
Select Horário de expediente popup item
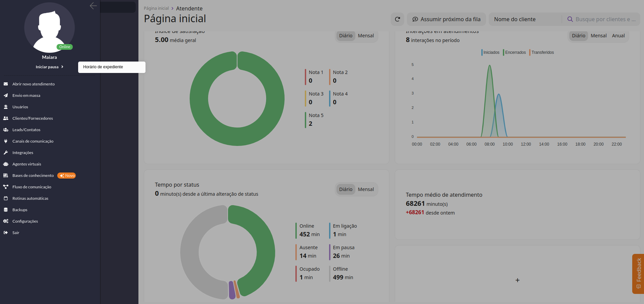click(x=112, y=67)
